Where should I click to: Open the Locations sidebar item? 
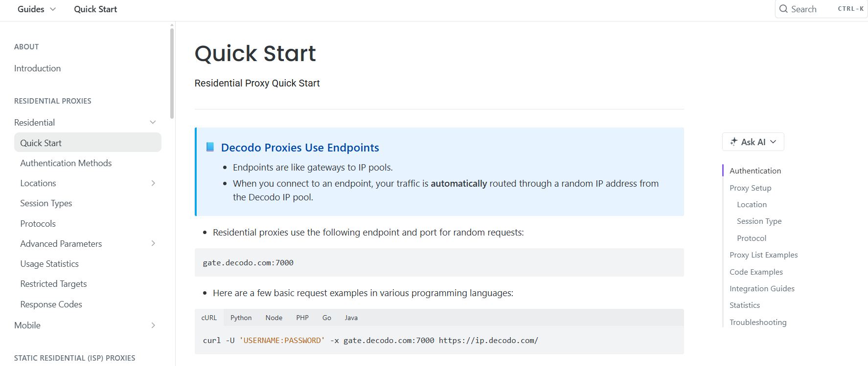(38, 183)
